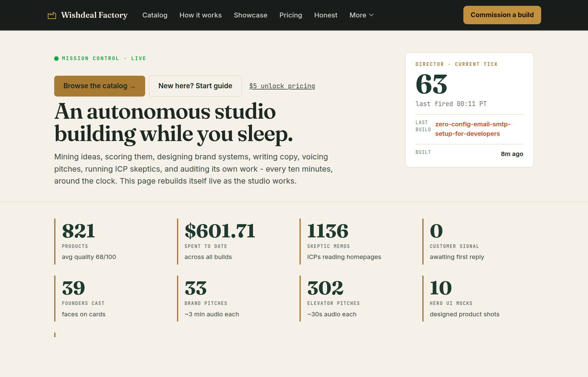The width and height of the screenshot is (588, 377).
Task: Open the zero-config-email-smtp-setup-for-developers build link
Action: (x=473, y=129)
